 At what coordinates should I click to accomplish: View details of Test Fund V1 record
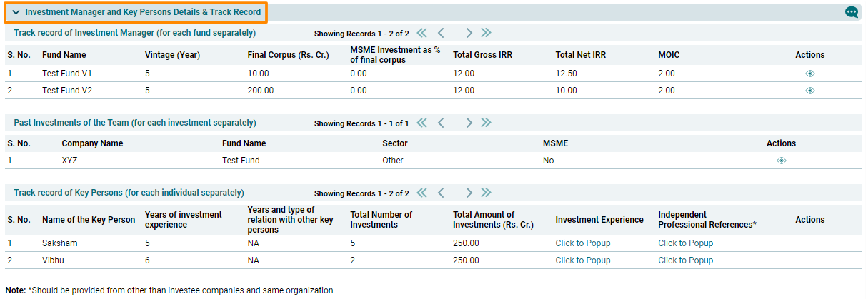click(809, 74)
